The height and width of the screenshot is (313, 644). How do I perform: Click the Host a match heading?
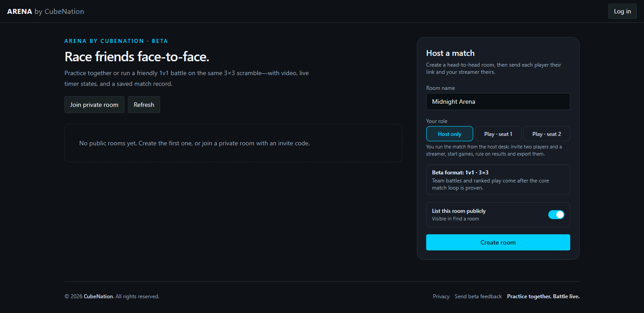click(x=450, y=53)
